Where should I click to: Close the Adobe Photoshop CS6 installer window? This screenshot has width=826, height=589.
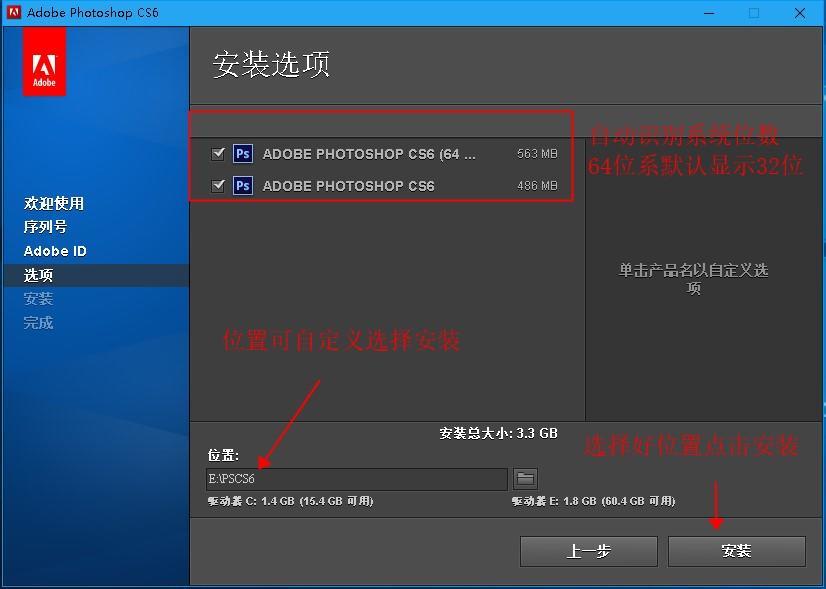[x=799, y=13]
